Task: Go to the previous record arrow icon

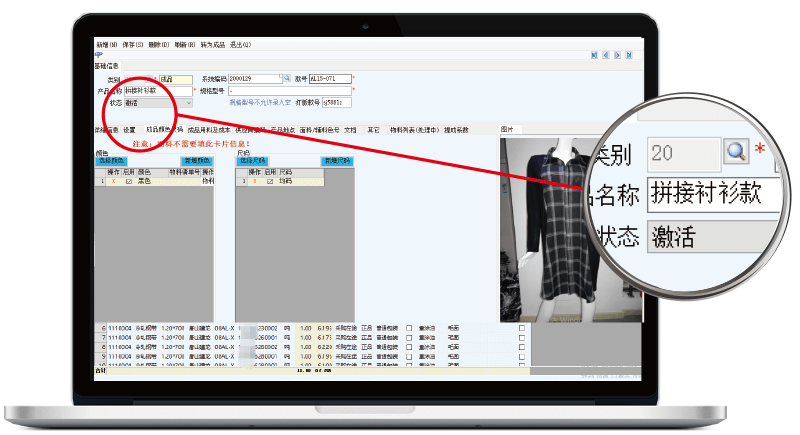Action: point(606,55)
